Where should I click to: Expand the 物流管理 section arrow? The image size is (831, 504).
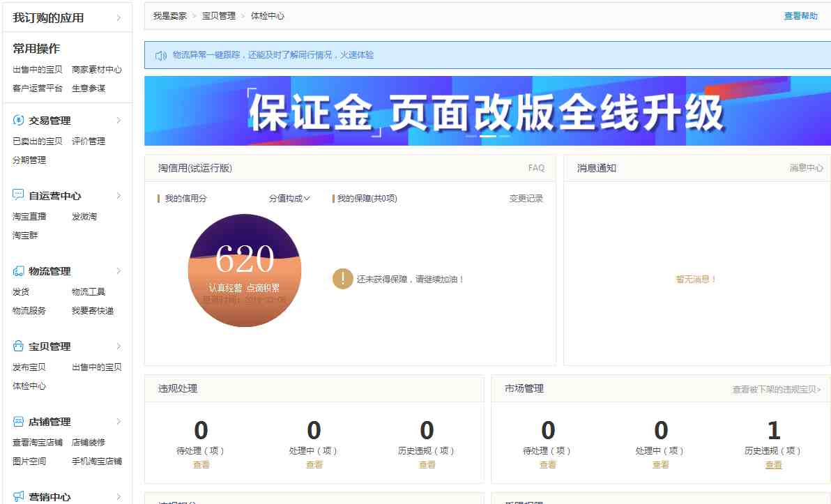pyautogui.click(x=119, y=270)
